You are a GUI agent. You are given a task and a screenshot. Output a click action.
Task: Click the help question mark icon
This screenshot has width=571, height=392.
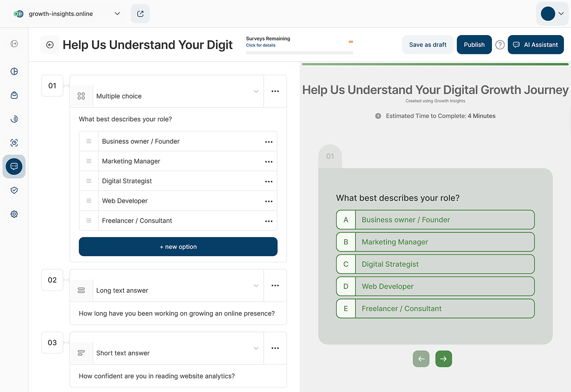tap(500, 45)
